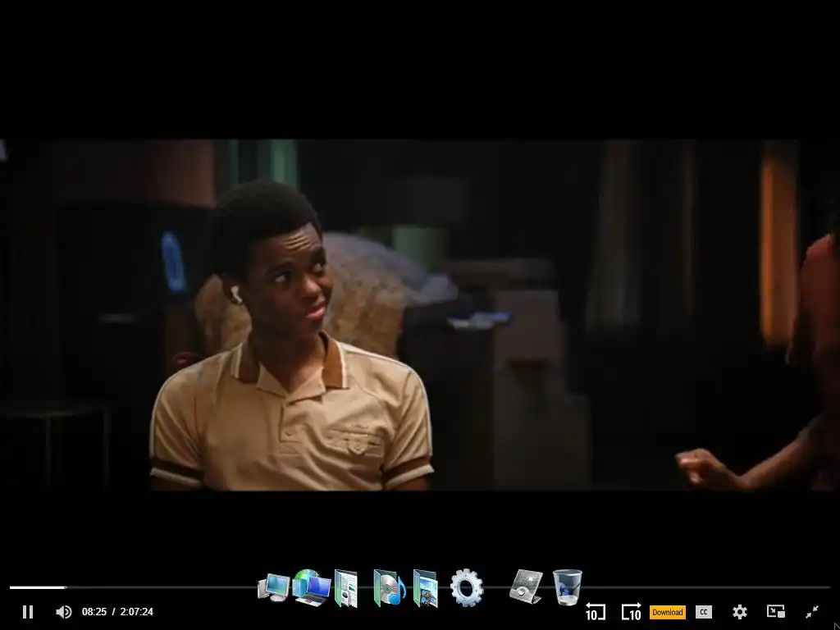Open the player settings gear
The width and height of the screenshot is (840, 630).
pyautogui.click(x=740, y=612)
